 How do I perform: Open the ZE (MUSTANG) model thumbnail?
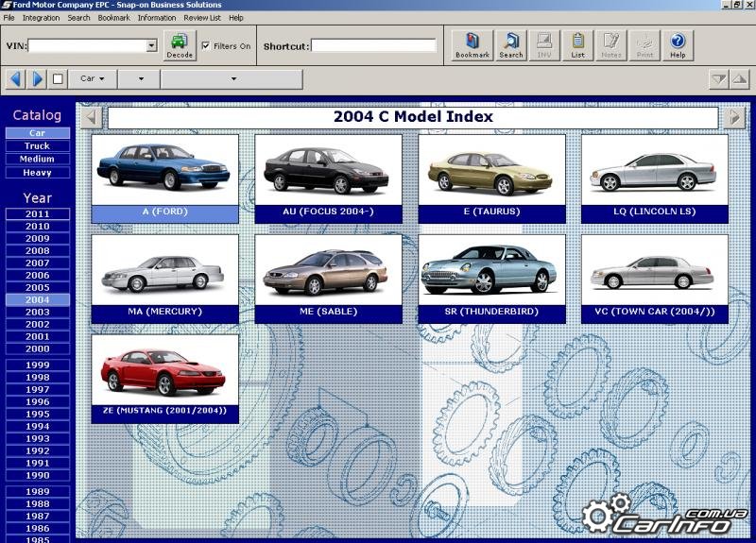(164, 380)
